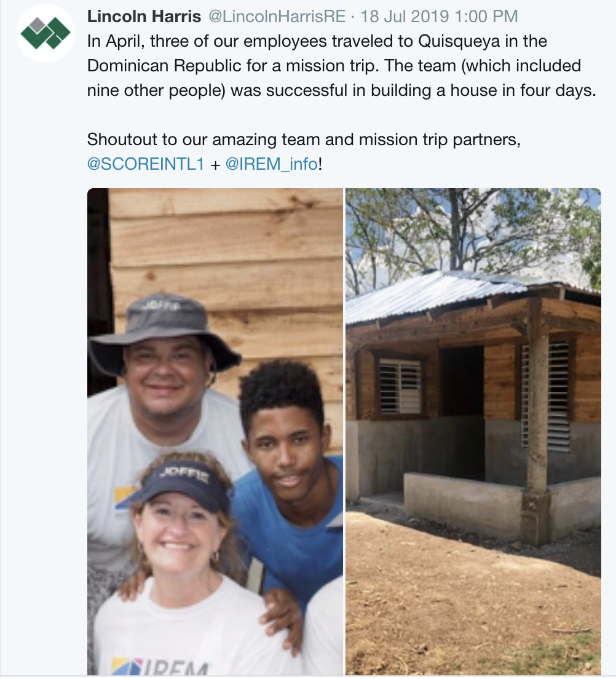Open the wooden house photo on the right
This screenshot has height=679, width=616.
473,431
